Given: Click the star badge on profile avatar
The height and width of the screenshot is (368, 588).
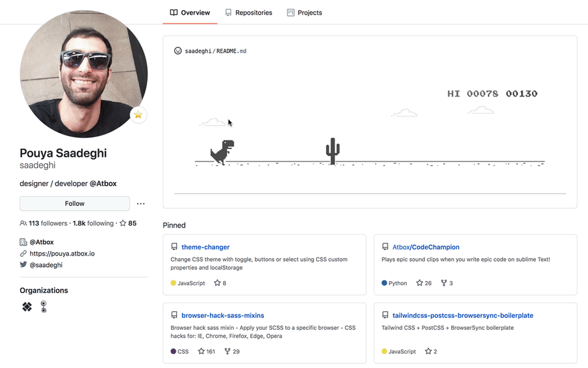Looking at the screenshot, I should pyautogui.click(x=138, y=114).
